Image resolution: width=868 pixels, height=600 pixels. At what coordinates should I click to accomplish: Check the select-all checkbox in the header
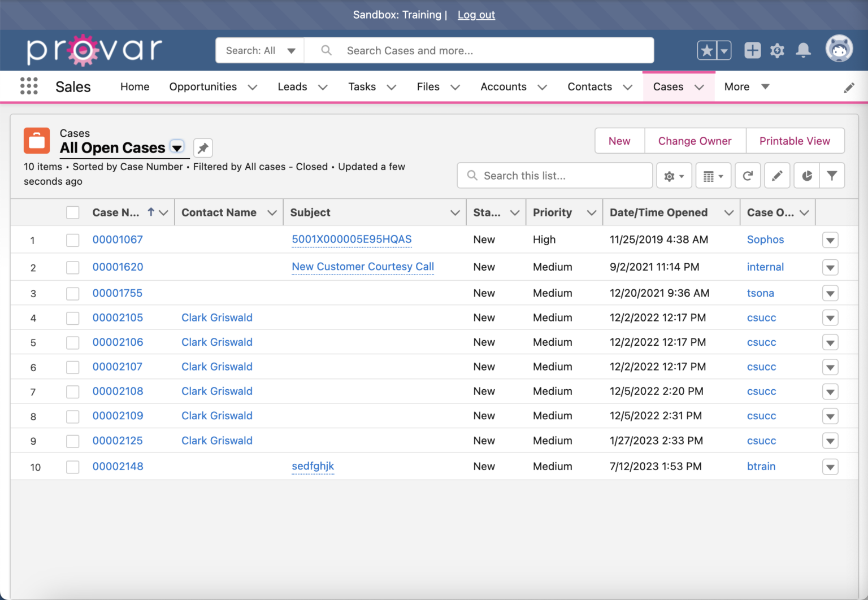point(72,212)
